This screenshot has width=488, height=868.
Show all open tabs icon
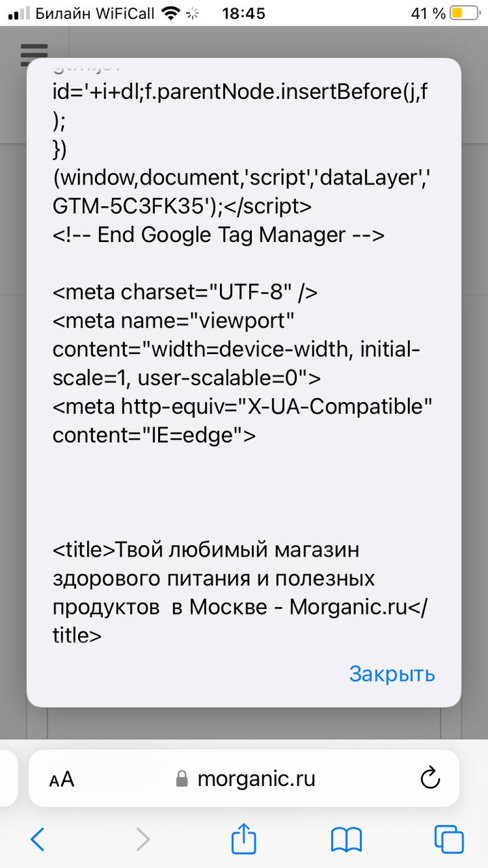coord(449,840)
